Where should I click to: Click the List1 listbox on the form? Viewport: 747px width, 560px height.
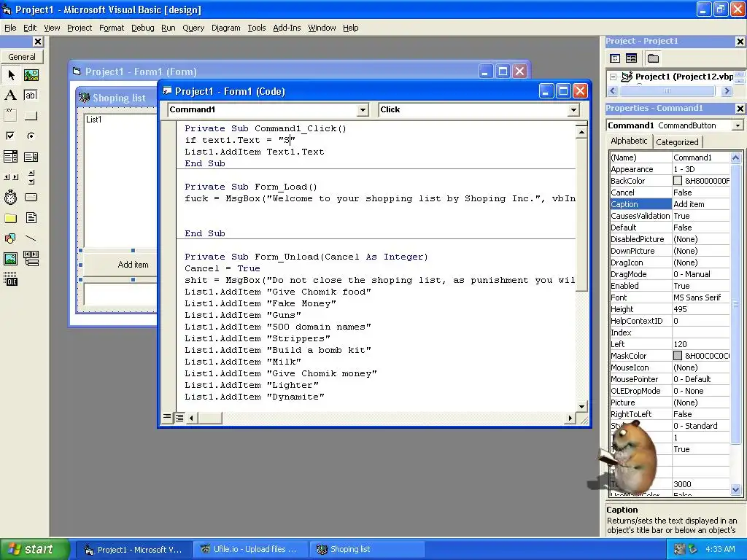point(120,180)
